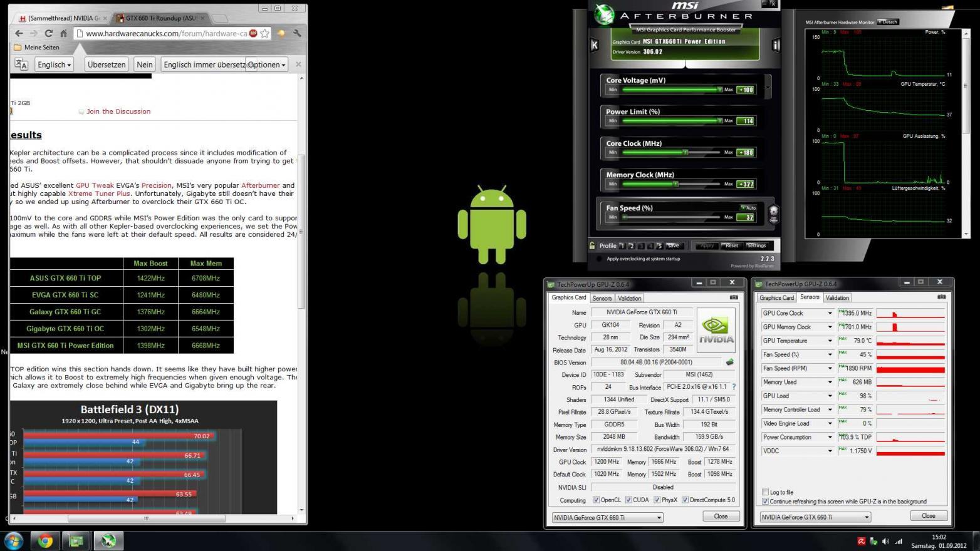Switch to Validation tab in right GPU-Z

(837, 297)
